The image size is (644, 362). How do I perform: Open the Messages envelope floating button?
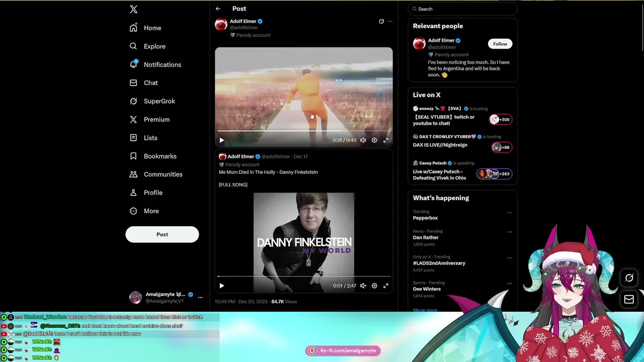(629, 300)
